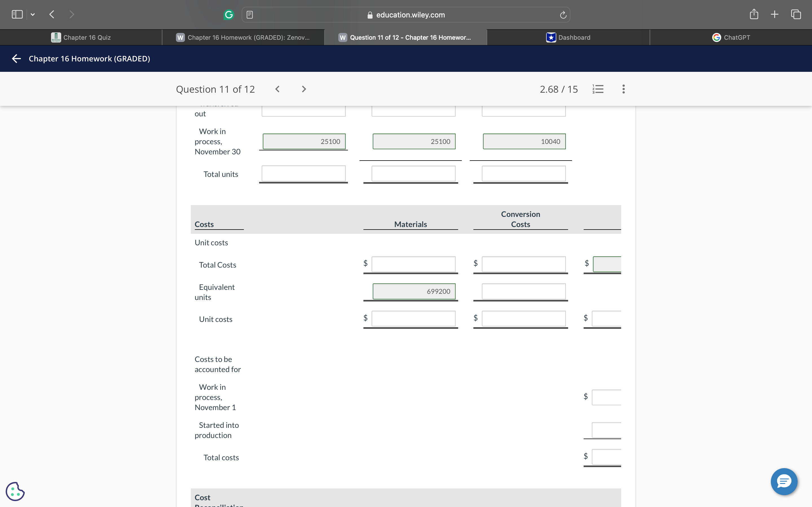Open cookie preferences icon
The width and height of the screenshot is (812, 507).
tap(15, 491)
